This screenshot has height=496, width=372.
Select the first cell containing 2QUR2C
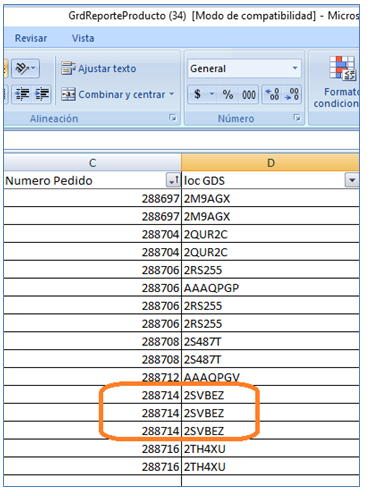(x=270, y=234)
